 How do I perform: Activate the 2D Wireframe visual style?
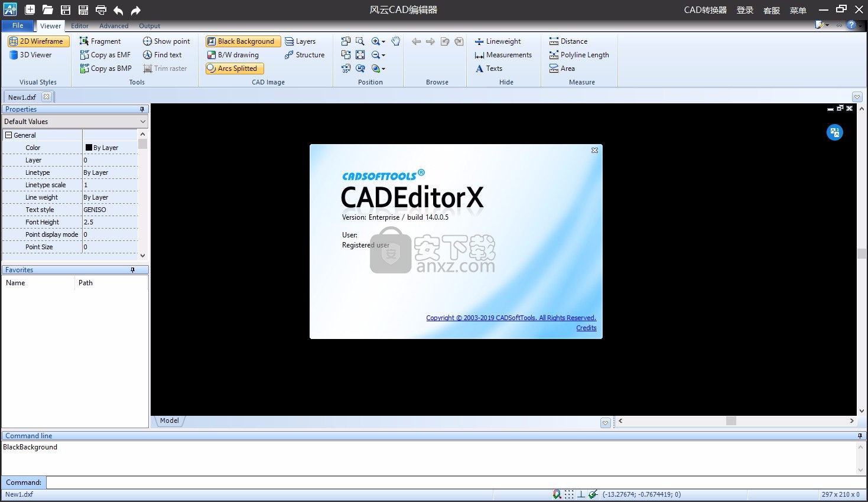[38, 41]
